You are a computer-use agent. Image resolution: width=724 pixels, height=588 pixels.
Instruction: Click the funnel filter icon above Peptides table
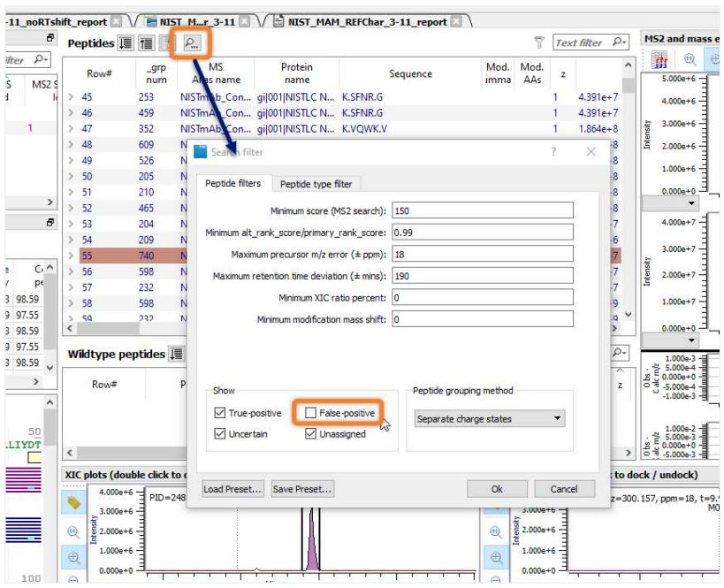539,42
